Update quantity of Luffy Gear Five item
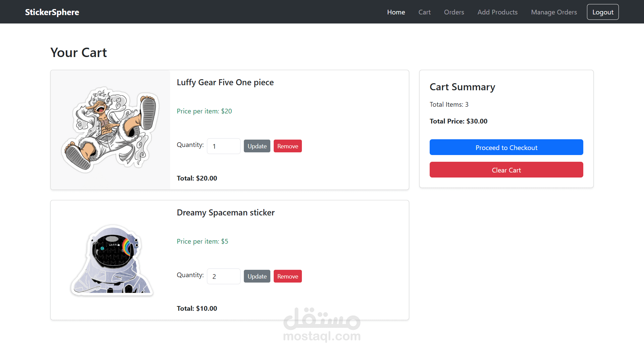 click(x=257, y=146)
